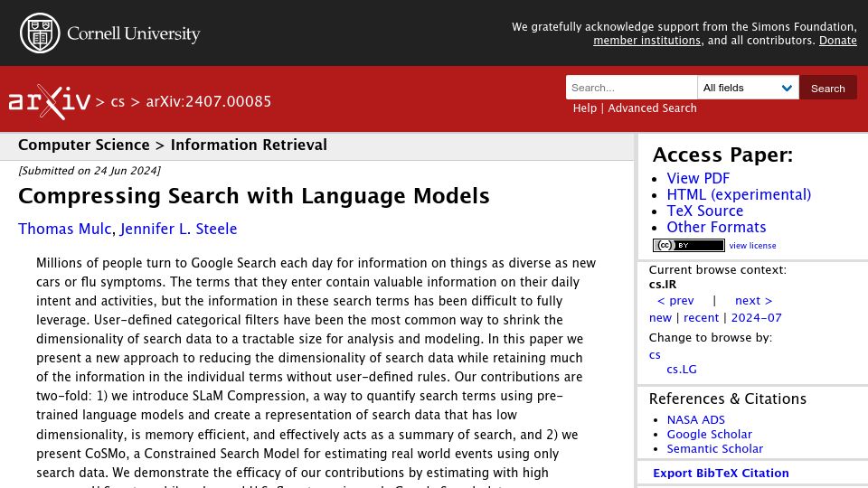
Task: Open the new listings link
Action: (660, 317)
